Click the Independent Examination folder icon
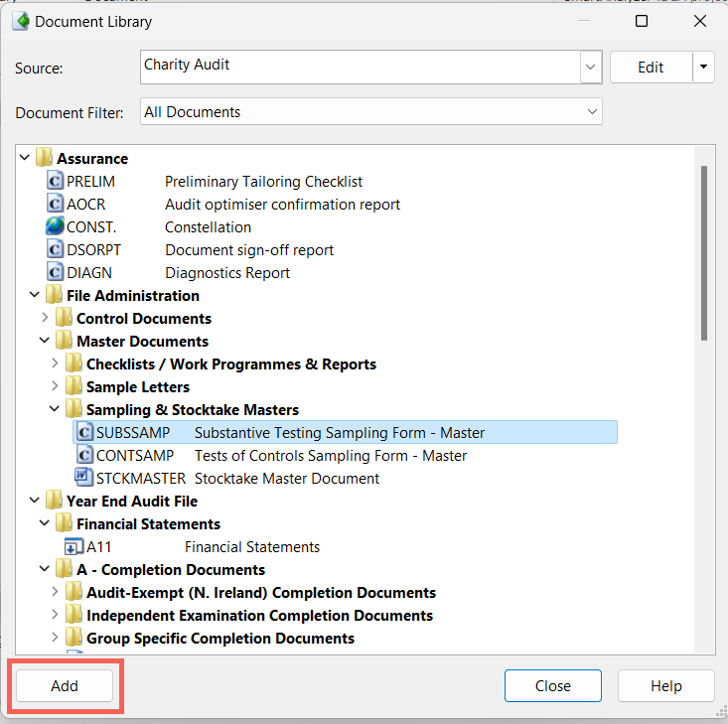This screenshot has height=724, width=728. (73, 615)
